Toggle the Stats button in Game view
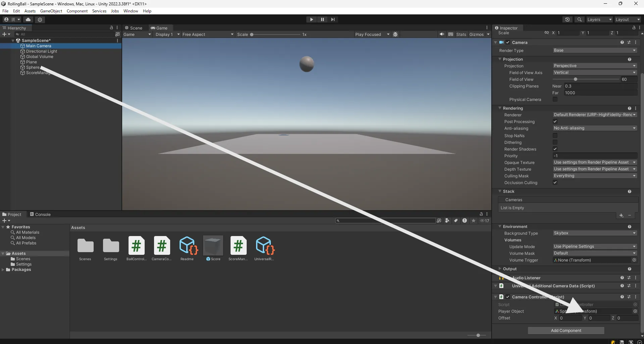644x344 pixels. [x=461, y=34]
